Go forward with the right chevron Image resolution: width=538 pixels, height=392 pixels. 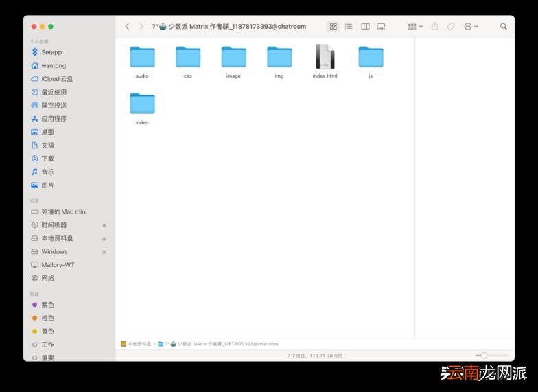pos(141,26)
